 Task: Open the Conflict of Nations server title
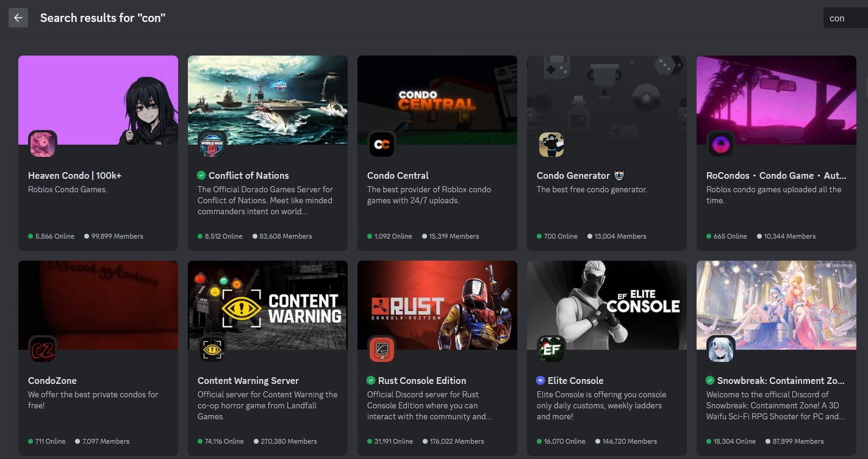pyautogui.click(x=248, y=175)
